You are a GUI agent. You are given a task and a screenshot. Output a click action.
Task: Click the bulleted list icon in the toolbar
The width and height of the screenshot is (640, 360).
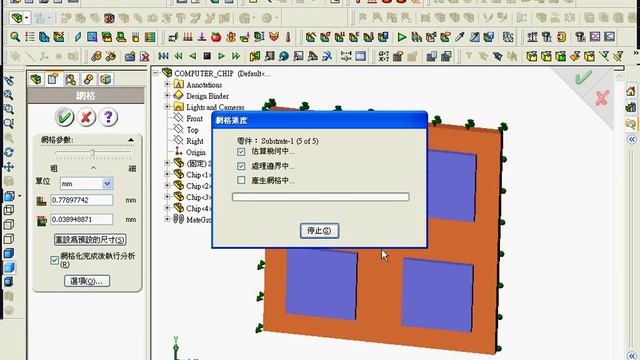(30, 37)
